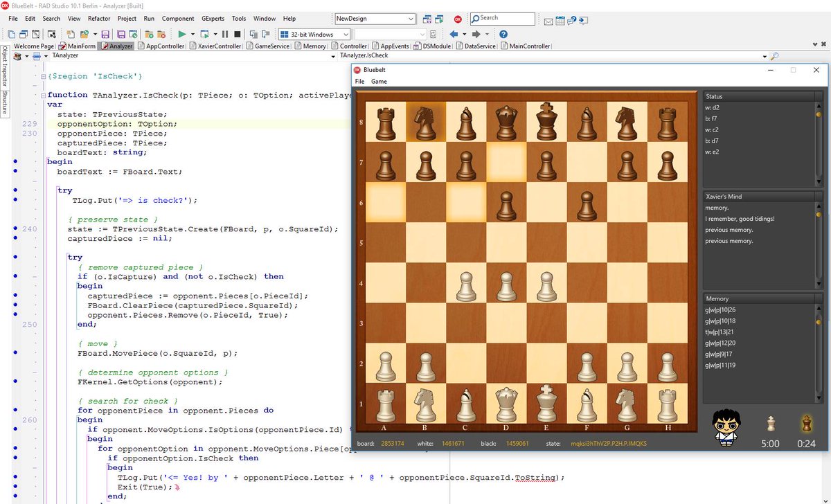Open the Object Inspector side tab
Image resolution: width=831 pixels, height=504 pixels.
pyautogui.click(x=4, y=67)
